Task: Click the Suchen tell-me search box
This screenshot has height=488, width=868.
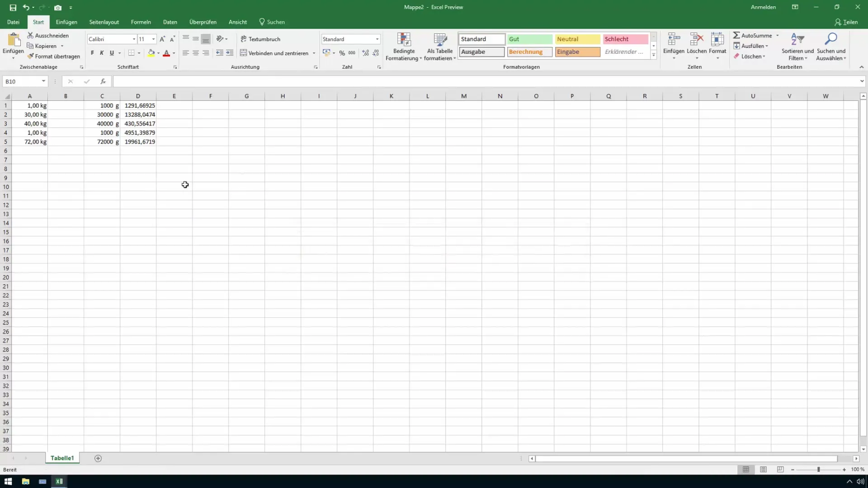Action: [272, 22]
